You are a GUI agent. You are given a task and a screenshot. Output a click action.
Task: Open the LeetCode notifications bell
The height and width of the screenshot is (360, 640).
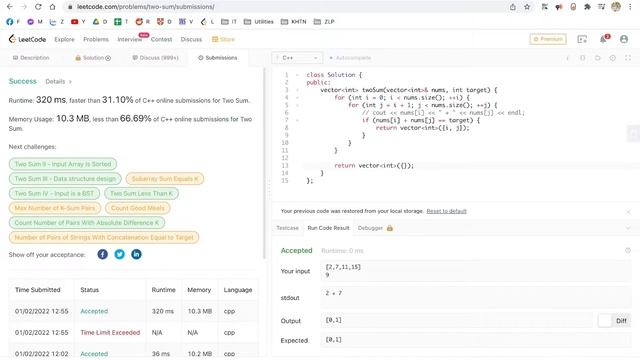coord(603,39)
